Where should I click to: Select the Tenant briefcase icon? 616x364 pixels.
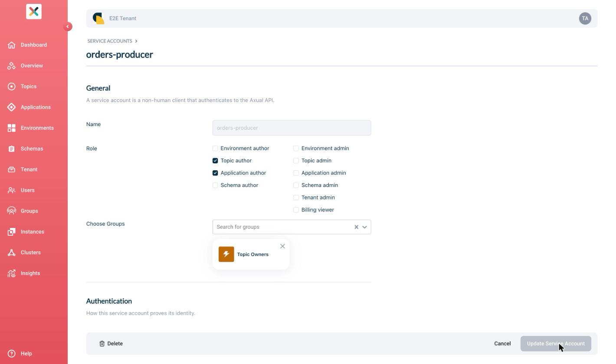click(12, 170)
